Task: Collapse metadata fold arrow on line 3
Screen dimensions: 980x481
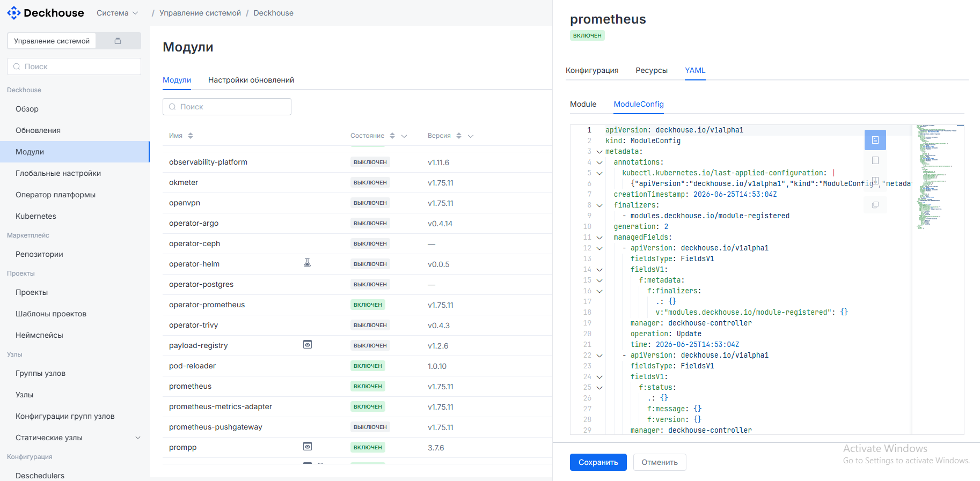Action: pyautogui.click(x=599, y=152)
